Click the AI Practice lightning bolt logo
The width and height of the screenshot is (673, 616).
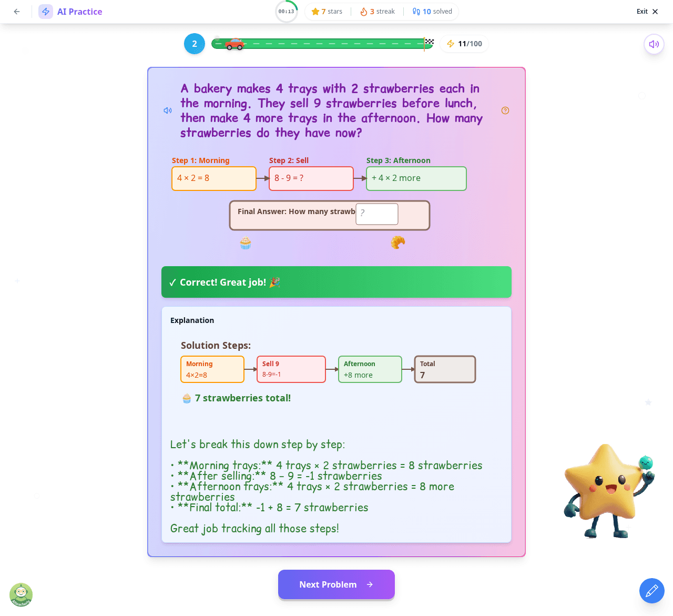point(46,12)
